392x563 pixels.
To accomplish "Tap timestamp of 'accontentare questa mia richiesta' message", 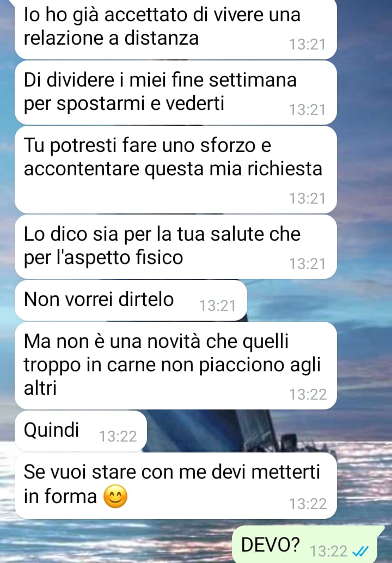I will click(307, 198).
